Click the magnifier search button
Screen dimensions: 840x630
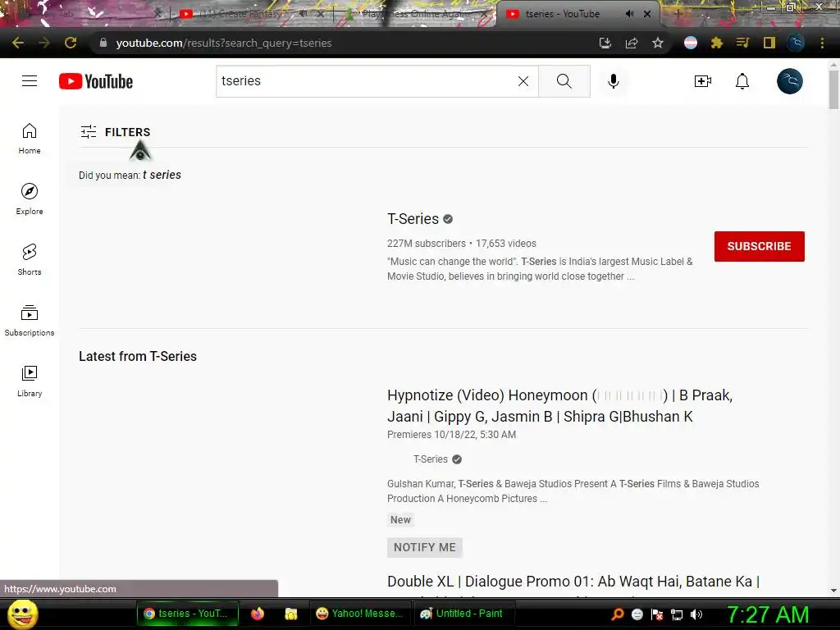564,81
